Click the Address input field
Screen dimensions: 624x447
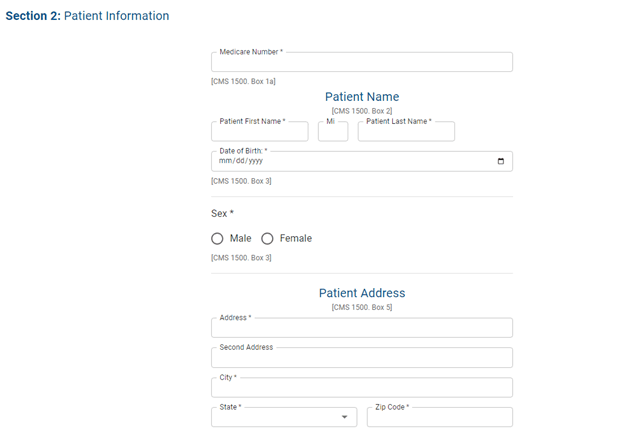pos(362,328)
